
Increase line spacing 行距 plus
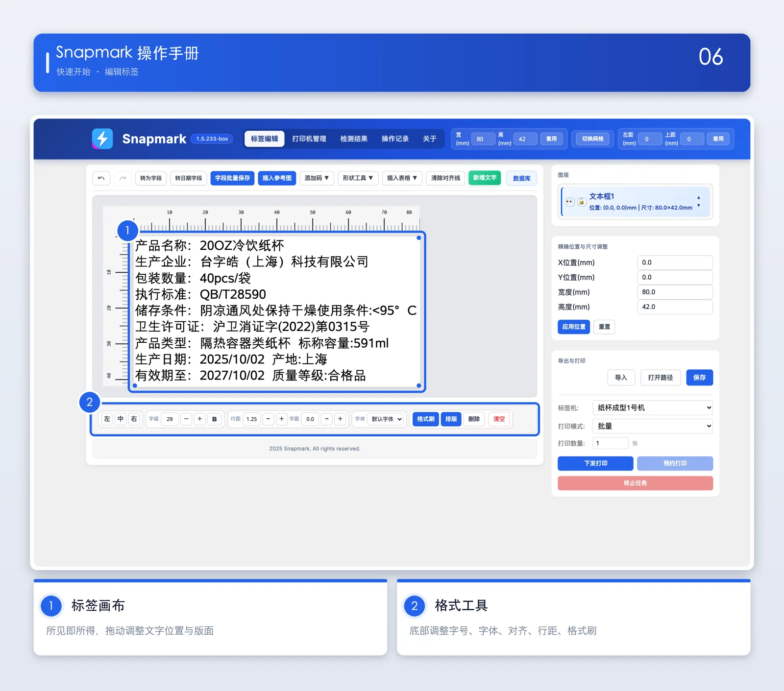(281, 419)
